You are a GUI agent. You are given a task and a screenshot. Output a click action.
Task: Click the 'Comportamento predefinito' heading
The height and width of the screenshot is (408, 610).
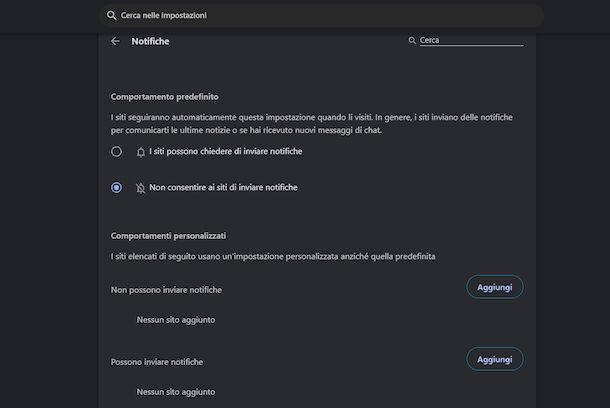tap(165, 97)
